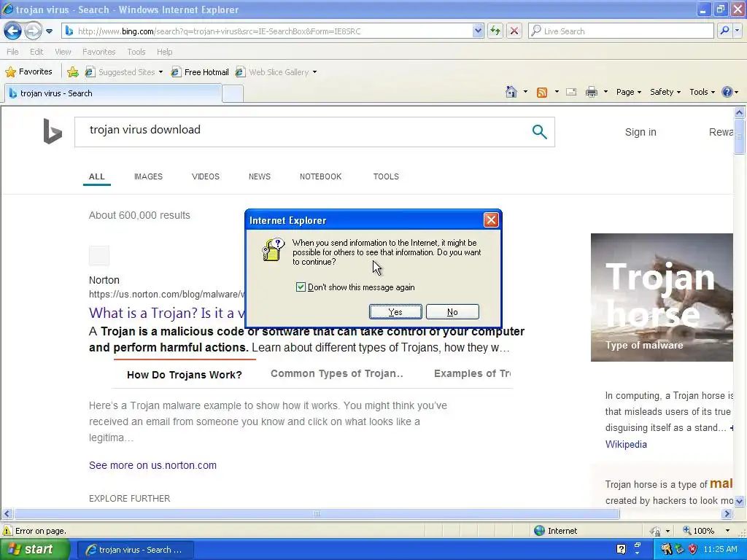747x560 pixels.
Task: Click the Help question mark icon
Action: (x=727, y=92)
